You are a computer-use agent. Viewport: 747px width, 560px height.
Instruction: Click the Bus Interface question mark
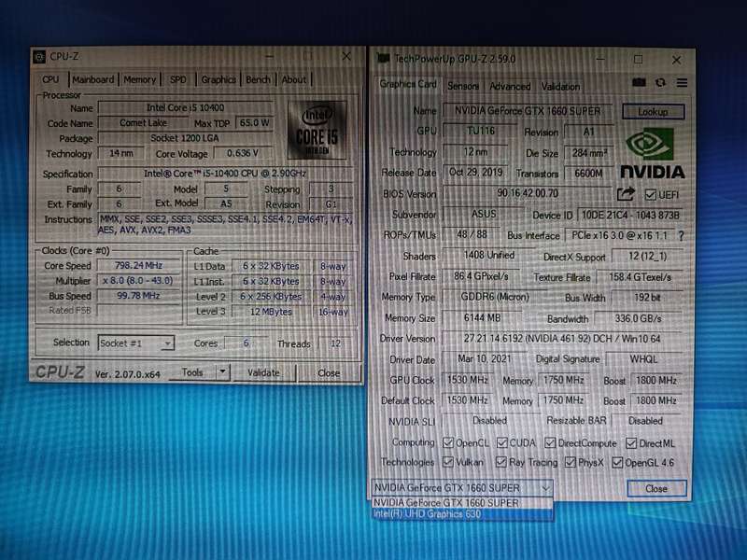click(681, 236)
